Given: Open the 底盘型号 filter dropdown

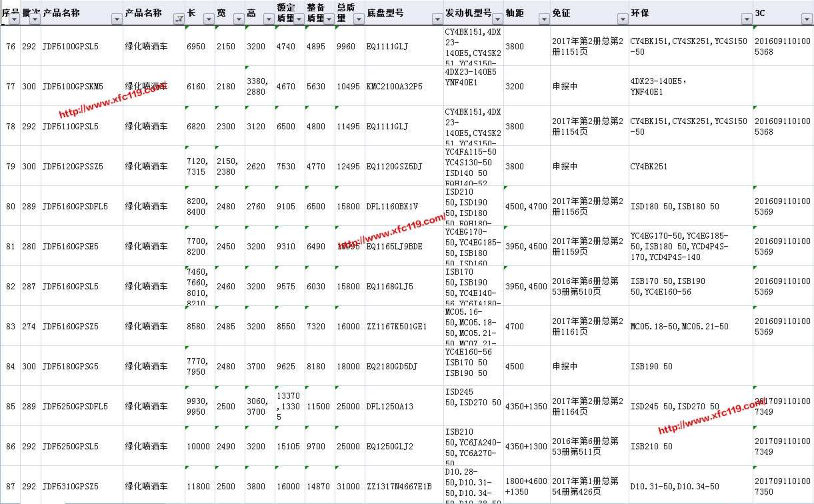Looking at the screenshot, I should (437, 20).
